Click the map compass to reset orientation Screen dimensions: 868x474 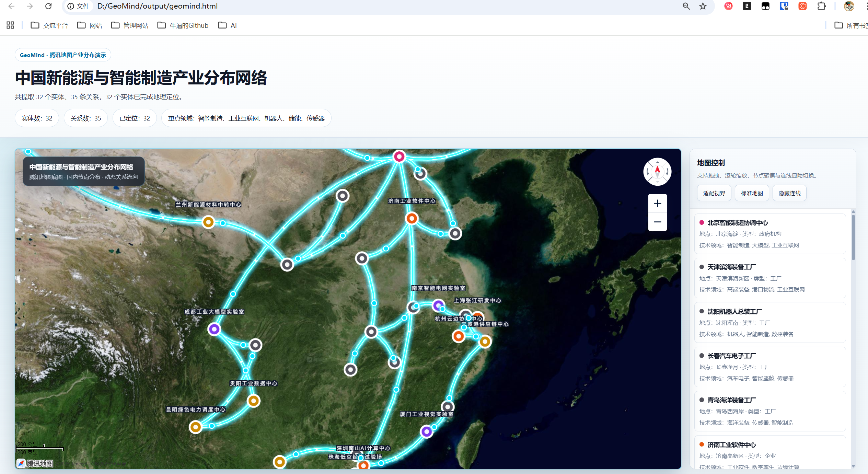(x=657, y=172)
